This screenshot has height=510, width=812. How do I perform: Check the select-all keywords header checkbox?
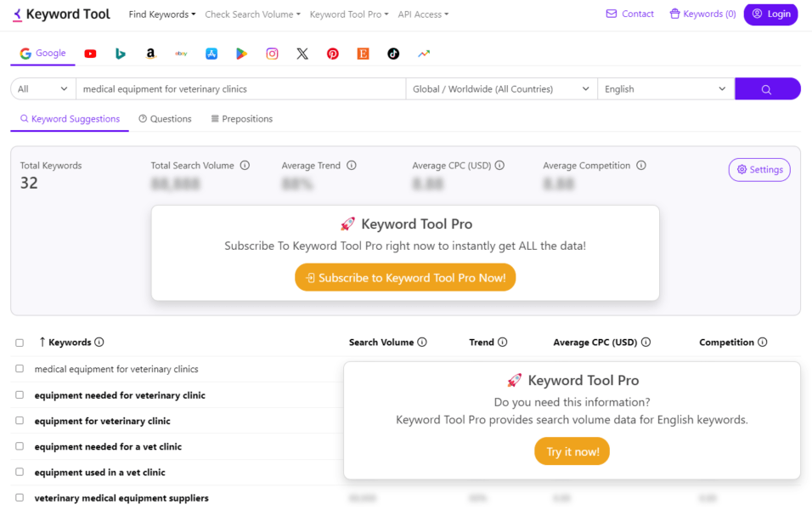pos(20,342)
